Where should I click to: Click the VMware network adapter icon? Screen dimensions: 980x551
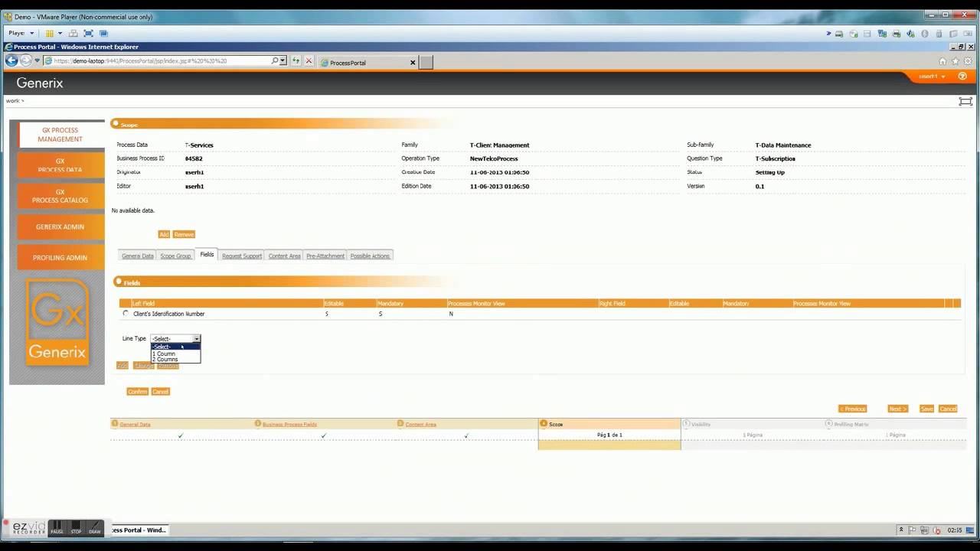882,34
